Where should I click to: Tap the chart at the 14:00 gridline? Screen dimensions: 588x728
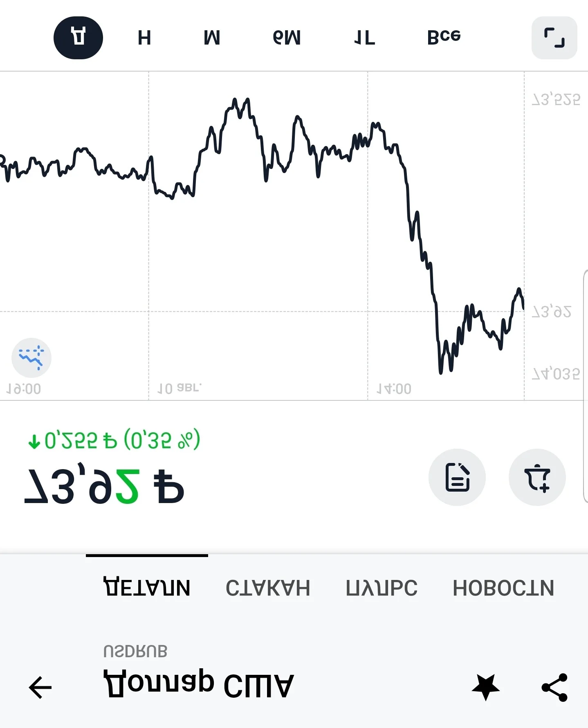coord(368,235)
